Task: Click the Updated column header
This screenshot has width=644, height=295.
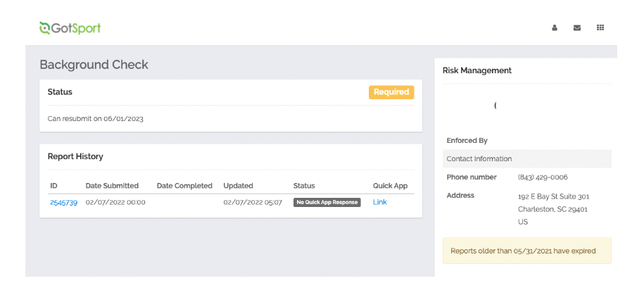Action: coord(238,186)
